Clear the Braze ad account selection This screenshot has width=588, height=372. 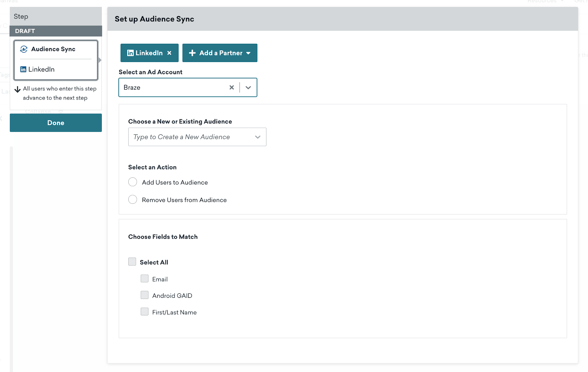pyautogui.click(x=232, y=87)
